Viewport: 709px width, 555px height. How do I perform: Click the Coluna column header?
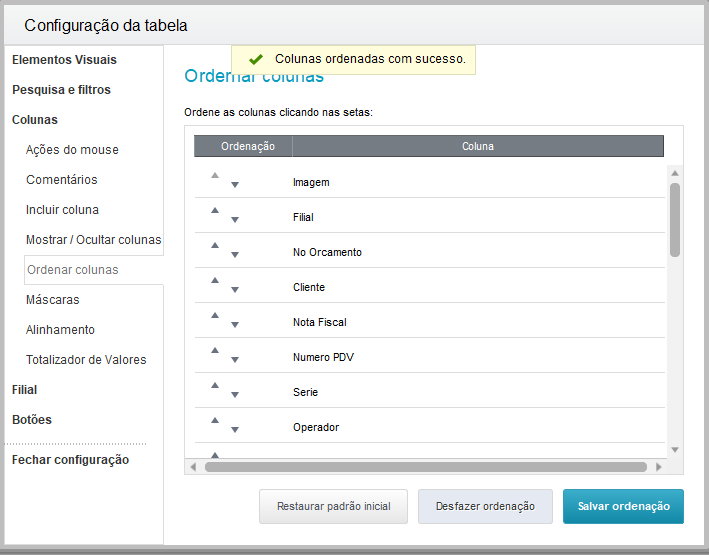coord(478,146)
